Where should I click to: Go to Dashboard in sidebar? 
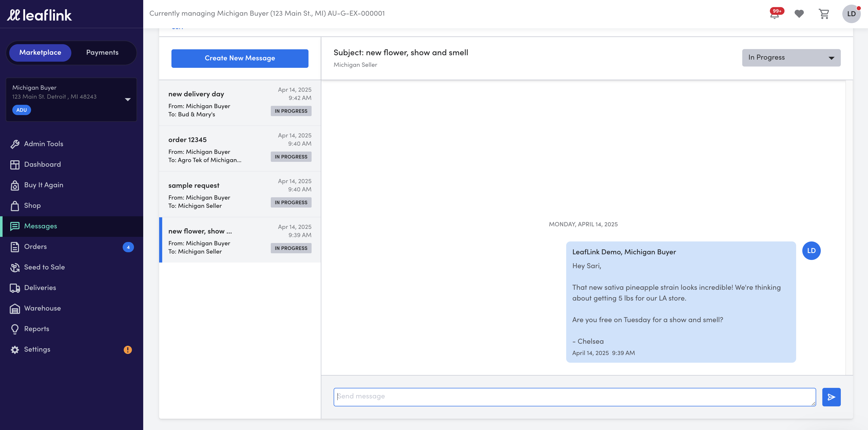point(71,165)
